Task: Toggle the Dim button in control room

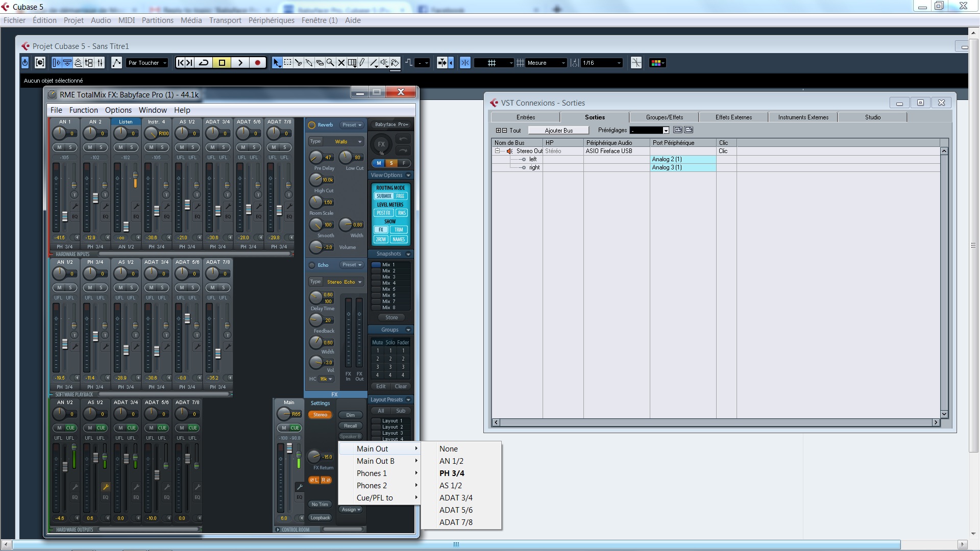Action: (350, 415)
